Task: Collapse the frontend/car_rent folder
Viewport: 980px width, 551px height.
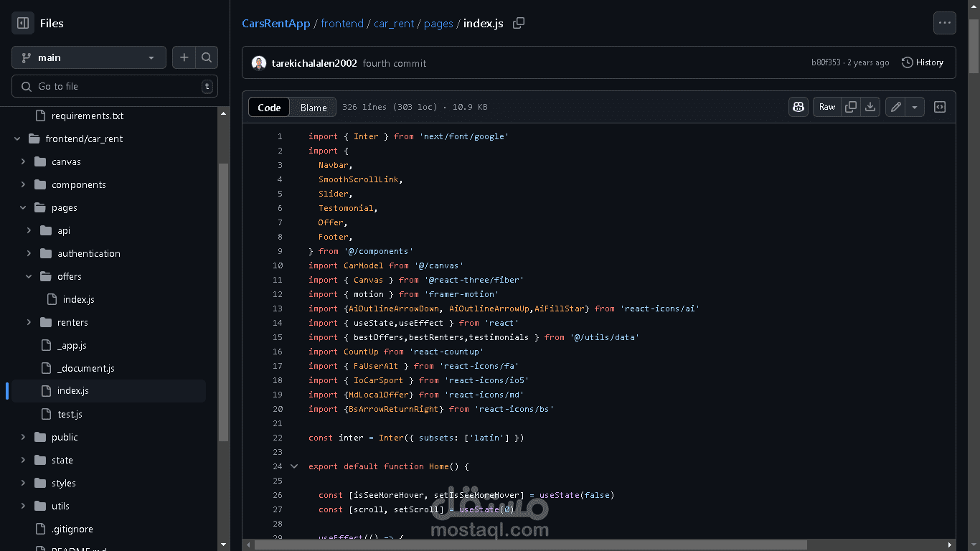Action: [x=17, y=138]
